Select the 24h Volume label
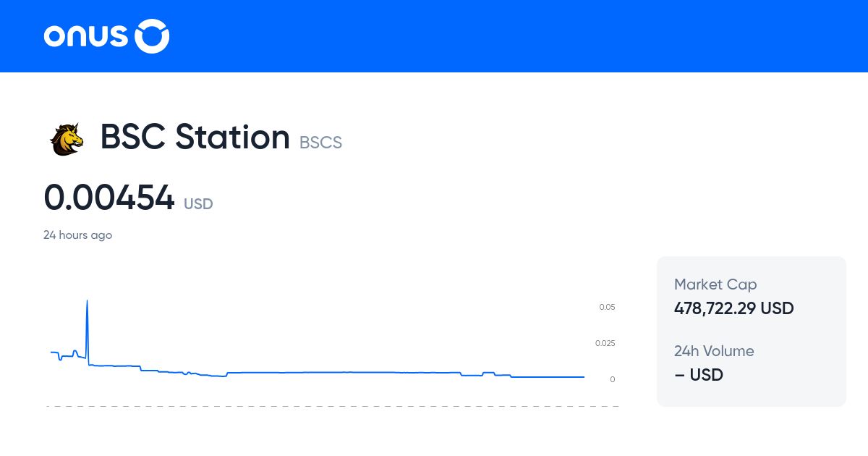Viewport: 868px width, 456px height. [714, 351]
